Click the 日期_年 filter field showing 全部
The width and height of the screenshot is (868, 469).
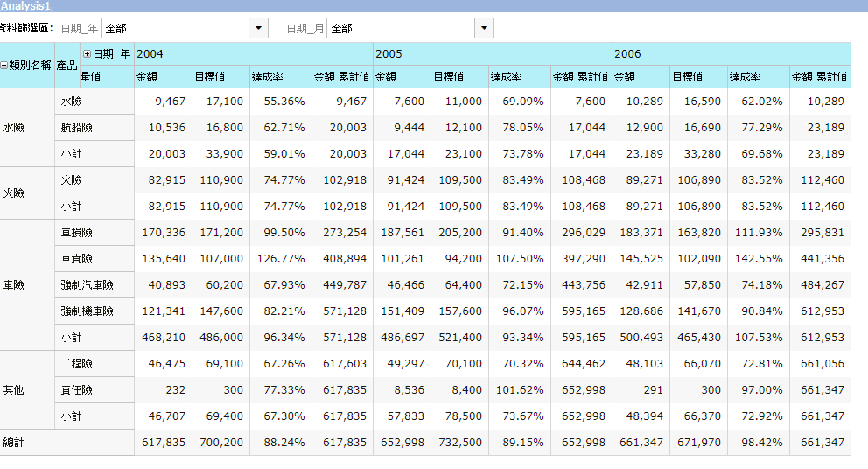coord(175,28)
